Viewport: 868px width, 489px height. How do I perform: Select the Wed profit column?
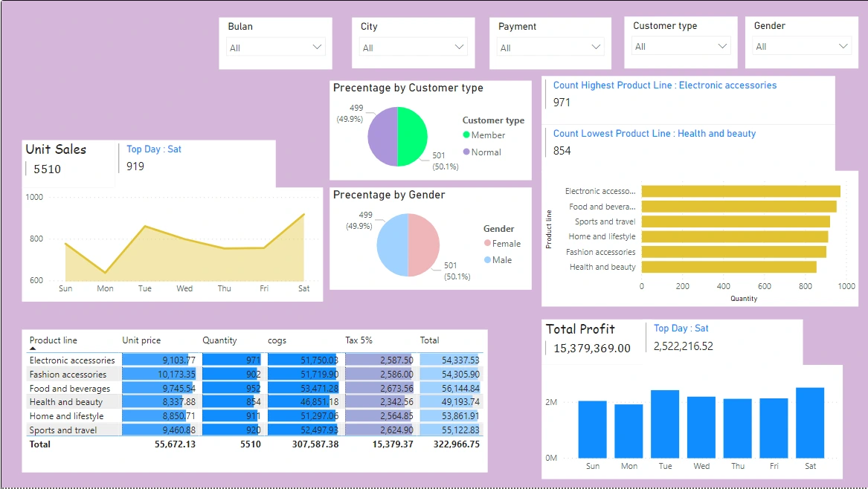(x=701, y=427)
